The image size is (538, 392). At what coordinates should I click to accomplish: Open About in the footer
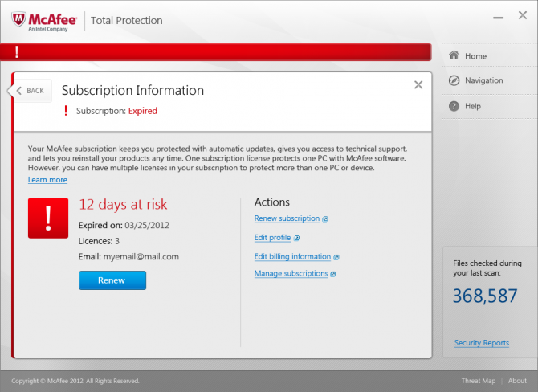tap(517, 380)
